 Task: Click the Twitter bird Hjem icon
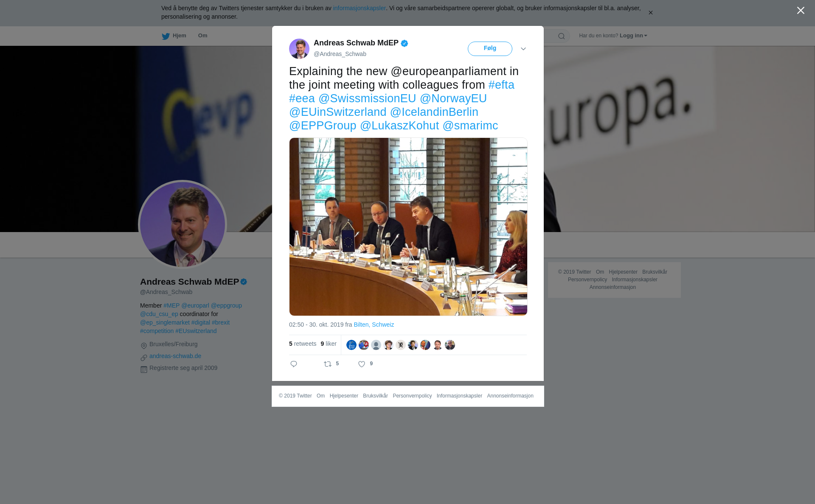pyautogui.click(x=166, y=36)
